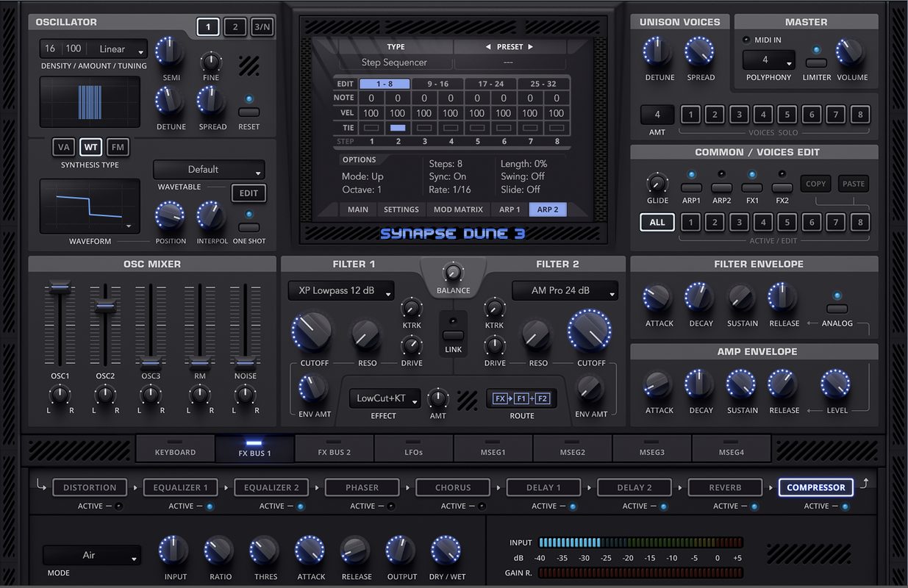The height and width of the screenshot is (588, 908).
Task: Open the Default wavetable dropdown
Action: [209, 170]
